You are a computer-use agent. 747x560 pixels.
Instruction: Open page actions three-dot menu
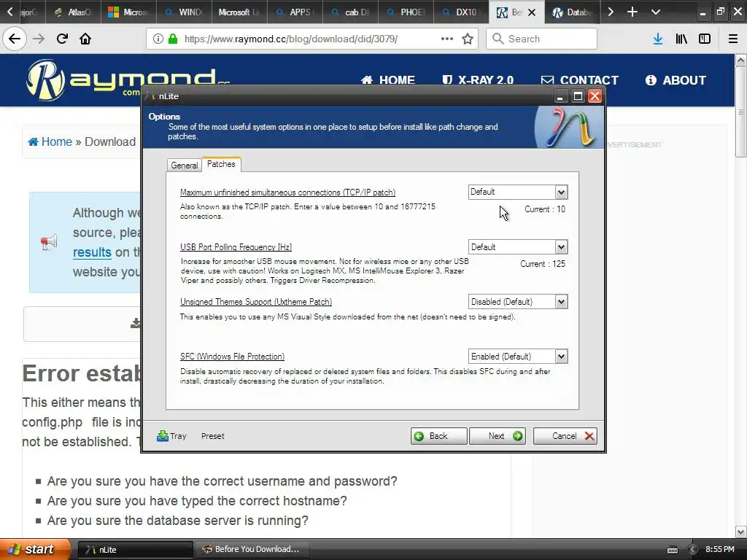click(447, 39)
